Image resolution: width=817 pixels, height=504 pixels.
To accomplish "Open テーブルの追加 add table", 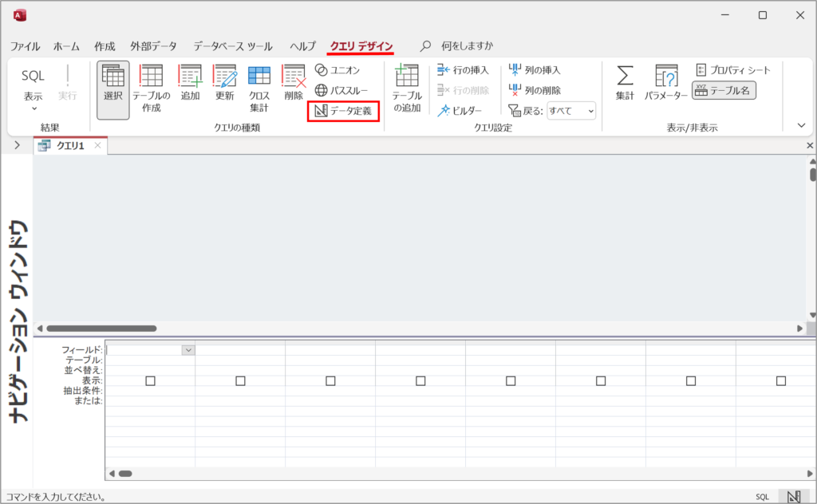I will click(x=407, y=89).
